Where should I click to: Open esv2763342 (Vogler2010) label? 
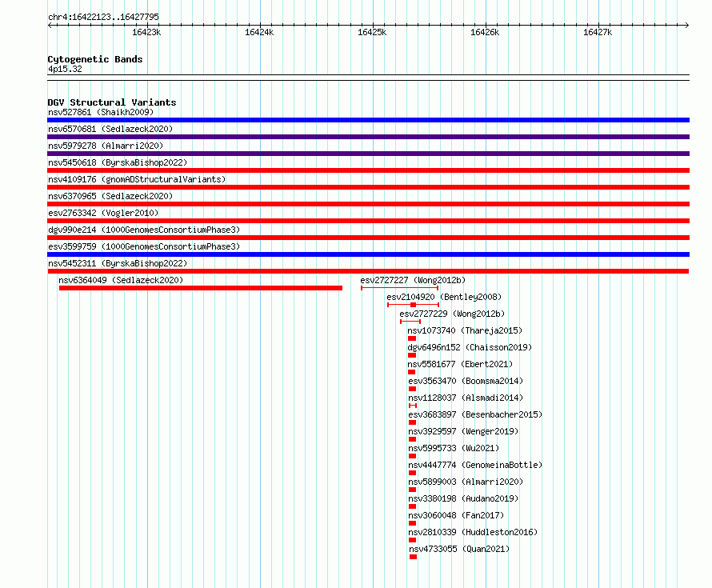pos(103,213)
